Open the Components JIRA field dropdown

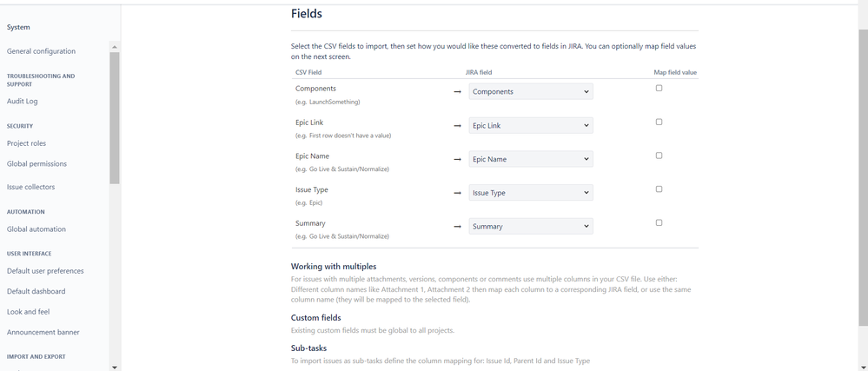(531, 92)
